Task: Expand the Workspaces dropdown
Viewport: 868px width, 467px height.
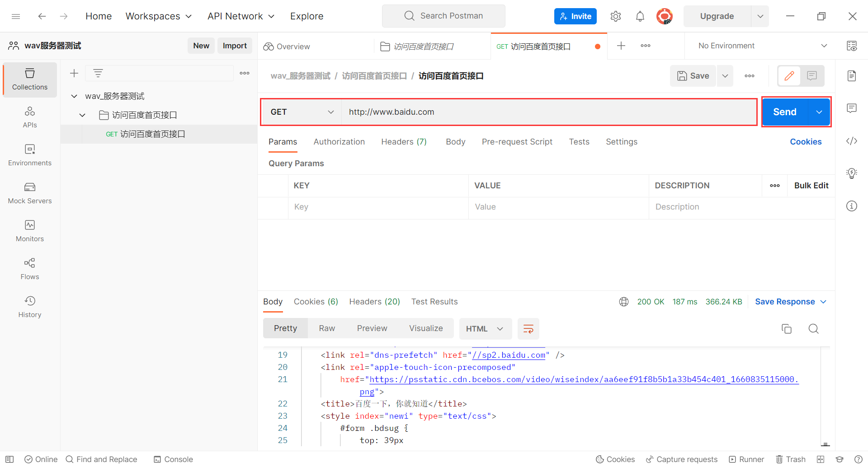Action: click(159, 16)
